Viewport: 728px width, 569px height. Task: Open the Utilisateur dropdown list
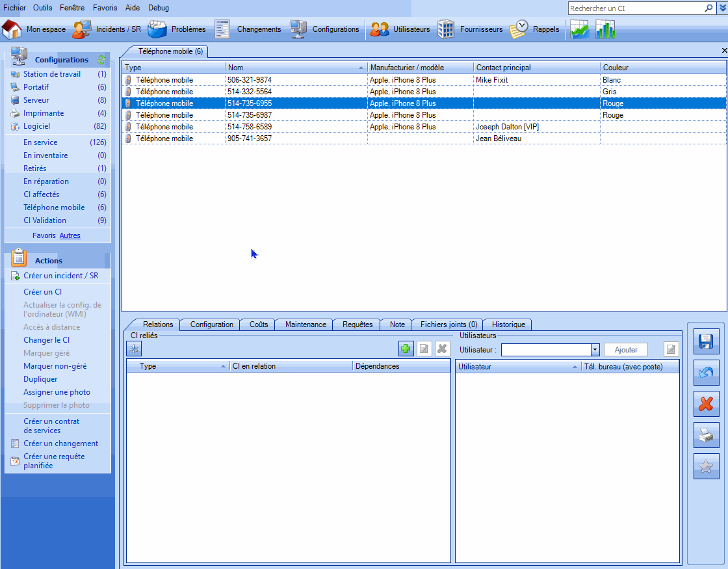[595, 350]
